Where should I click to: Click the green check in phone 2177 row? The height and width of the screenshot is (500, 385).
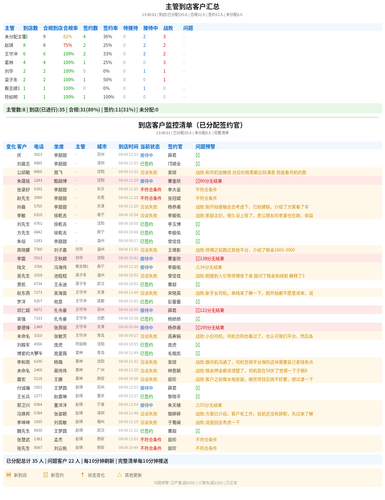198,397
